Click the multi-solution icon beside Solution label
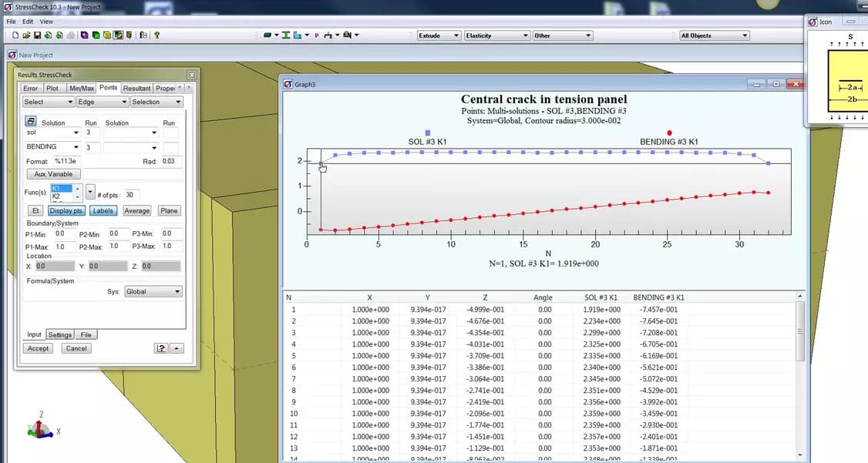868x463 pixels. (31, 122)
